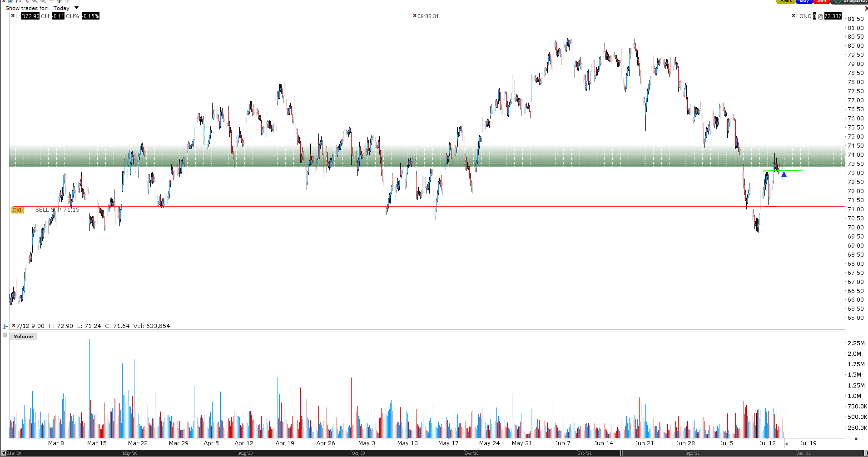Select the red sell stop line at 71.15
The image size is (868, 457).
tap(427, 207)
